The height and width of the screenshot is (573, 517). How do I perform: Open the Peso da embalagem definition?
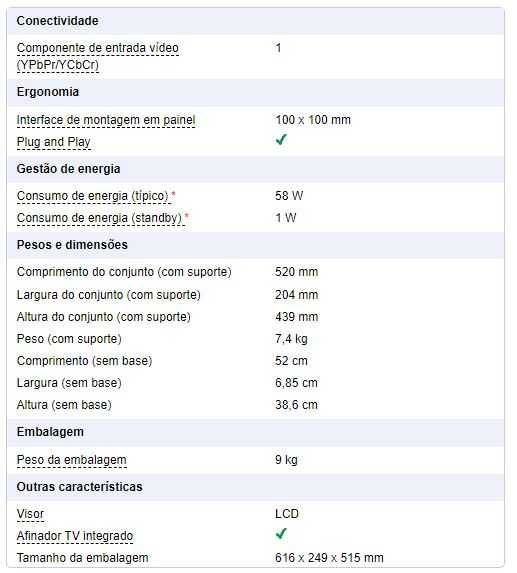pyautogui.click(x=72, y=460)
